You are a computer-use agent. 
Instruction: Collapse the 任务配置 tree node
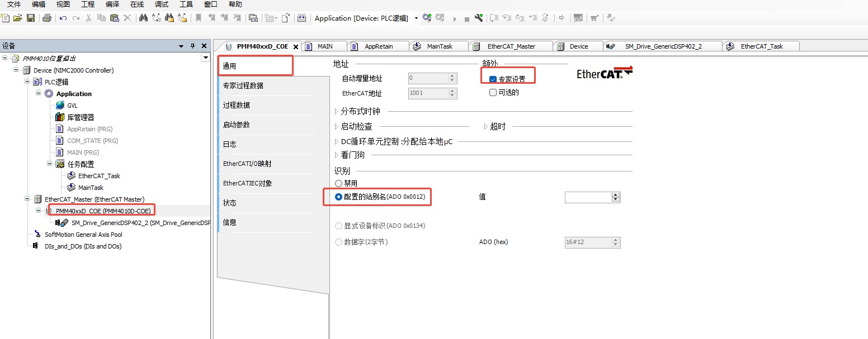50,163
